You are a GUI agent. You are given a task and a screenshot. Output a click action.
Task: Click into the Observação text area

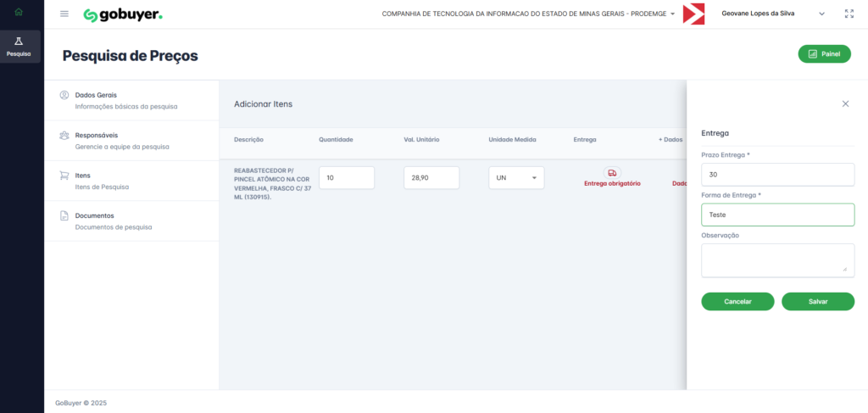click(x=777, y=260)
